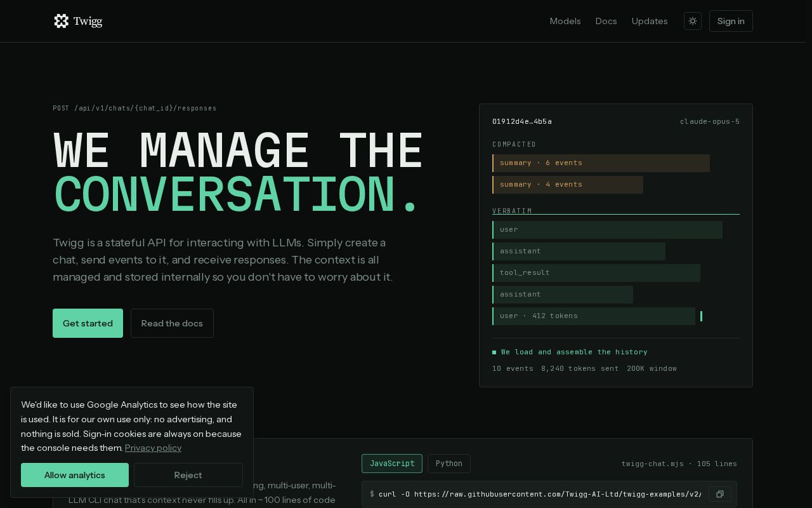Click the '10 events' stat
The image size is (812, 508).
tap(513, 368)
